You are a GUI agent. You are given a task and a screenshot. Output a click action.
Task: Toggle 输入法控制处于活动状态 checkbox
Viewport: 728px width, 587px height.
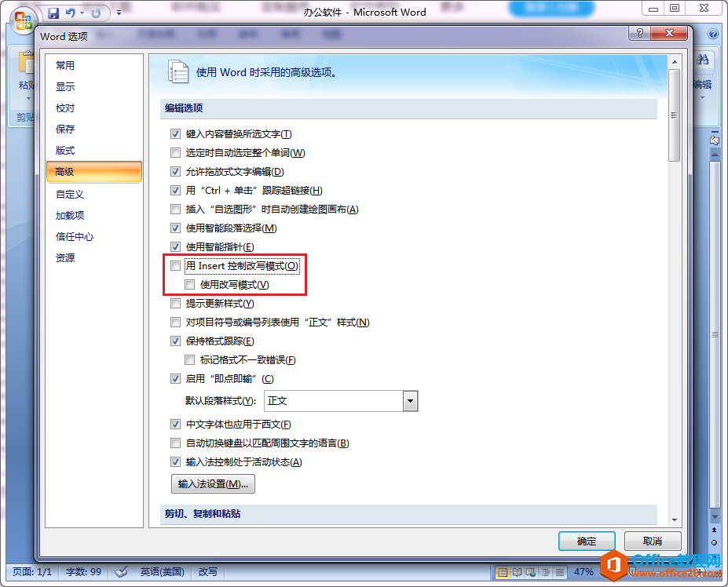pyautogui.click(x=175, y=461)
